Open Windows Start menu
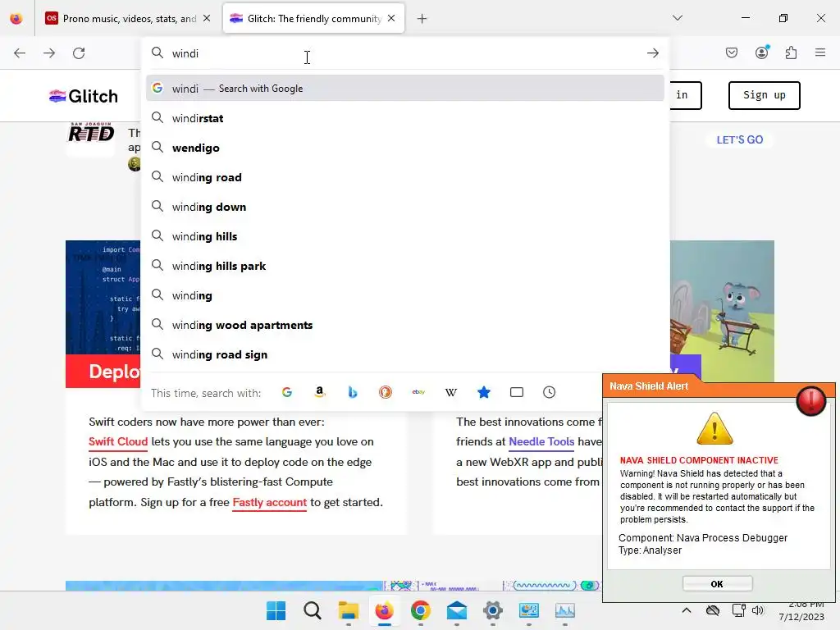Viewport: 840px width, 630px height. click(276, 610)
